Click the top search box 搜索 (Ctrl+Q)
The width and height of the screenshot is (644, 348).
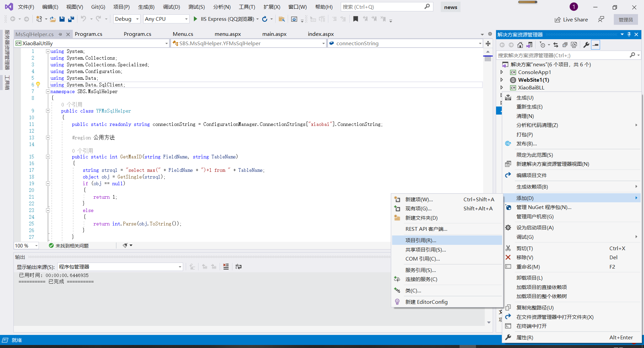(387, 7)
